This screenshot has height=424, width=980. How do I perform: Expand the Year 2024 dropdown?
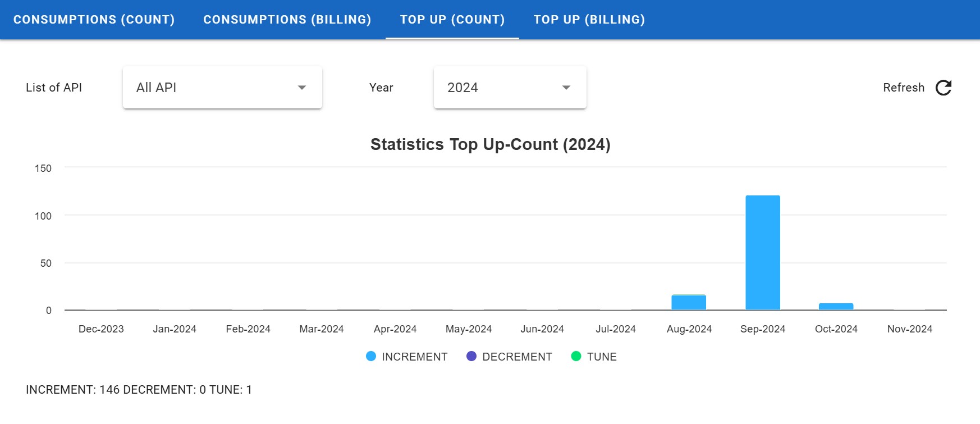pyautogui.click(x=509, y=88)
